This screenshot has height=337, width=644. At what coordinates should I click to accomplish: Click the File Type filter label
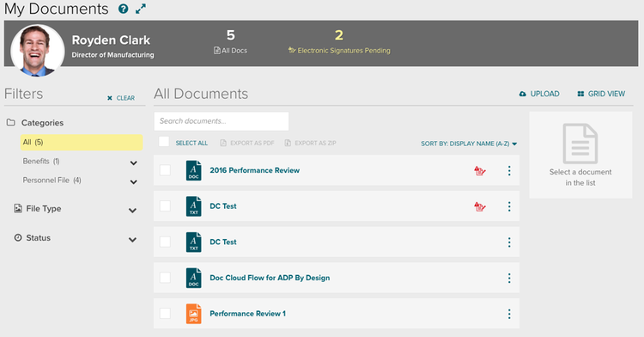(44, 209)
